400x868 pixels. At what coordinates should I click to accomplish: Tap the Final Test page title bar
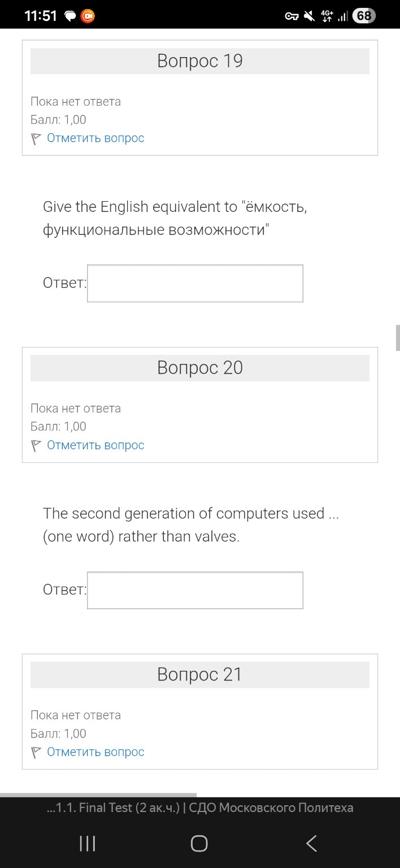coord(200,808)
